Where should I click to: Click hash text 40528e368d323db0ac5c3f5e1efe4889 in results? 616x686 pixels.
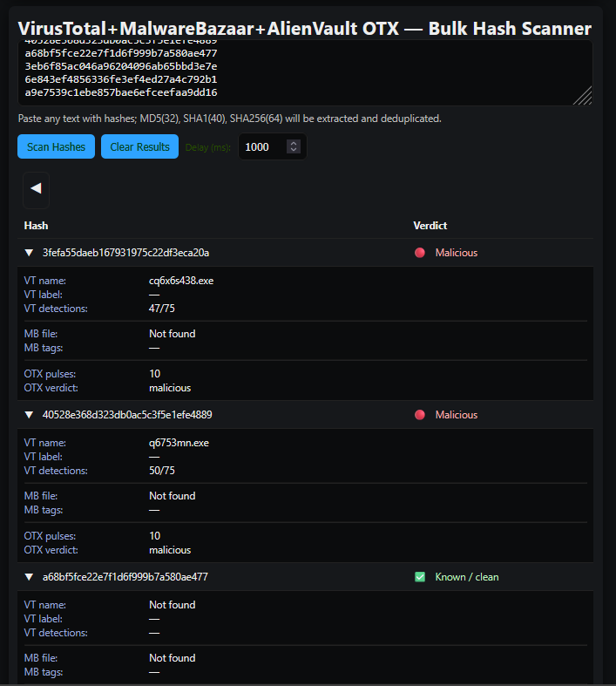pos(127,415)
